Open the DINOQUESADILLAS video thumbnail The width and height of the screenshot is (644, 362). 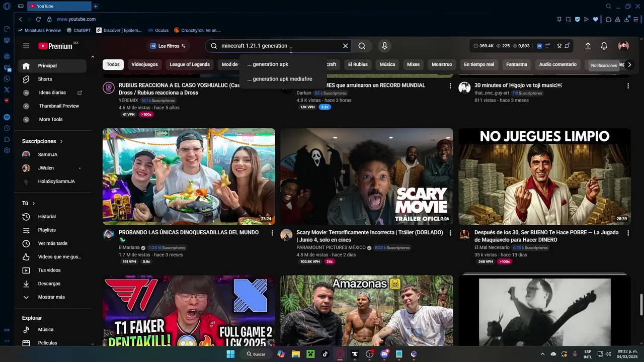click(x=189, y=176)
